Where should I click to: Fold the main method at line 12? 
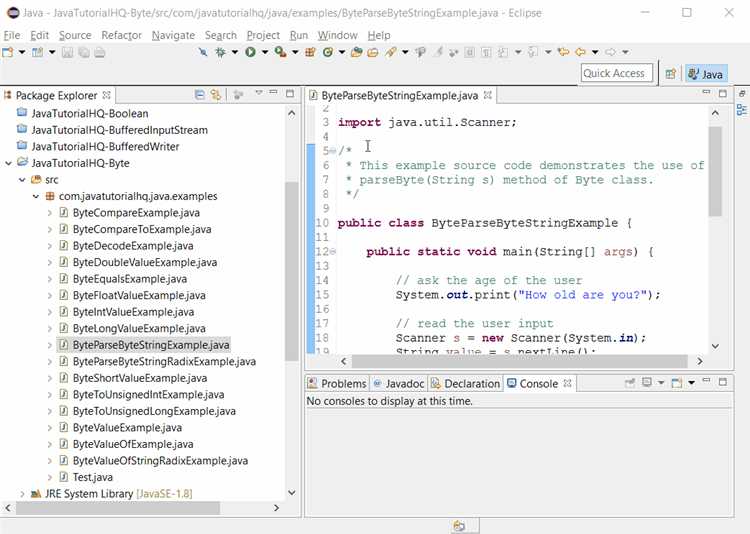tap(333, 251)
